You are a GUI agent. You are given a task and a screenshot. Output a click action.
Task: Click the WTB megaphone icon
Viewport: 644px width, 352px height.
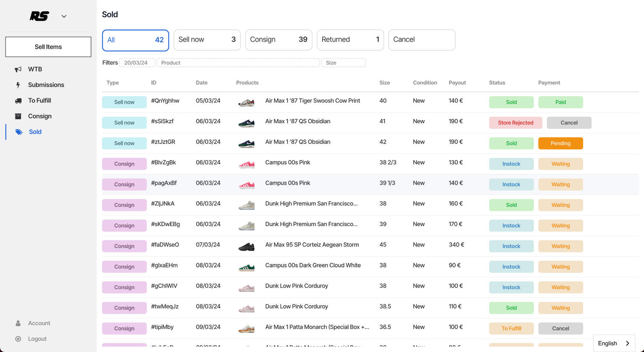18,69
